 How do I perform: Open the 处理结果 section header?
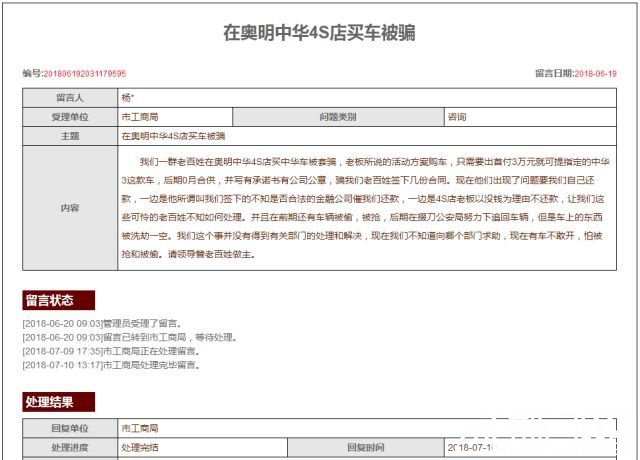point(58,402)
